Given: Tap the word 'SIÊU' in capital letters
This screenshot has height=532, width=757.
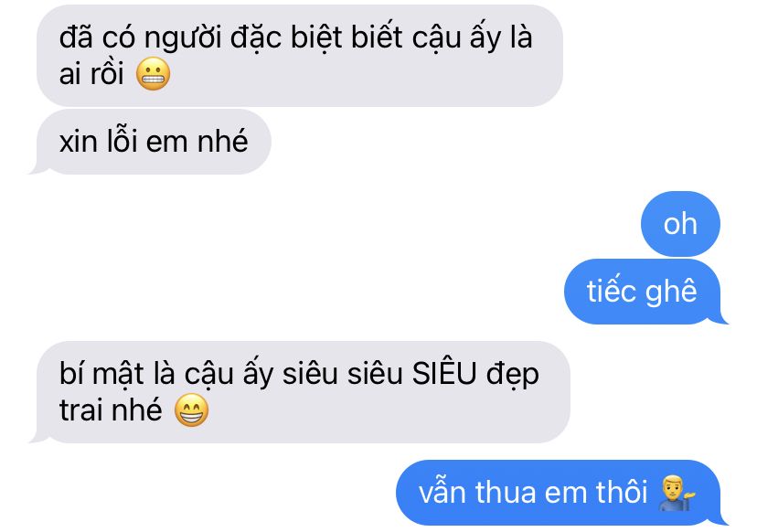Looking at the screenshot, I should click(x=444, y=374).
